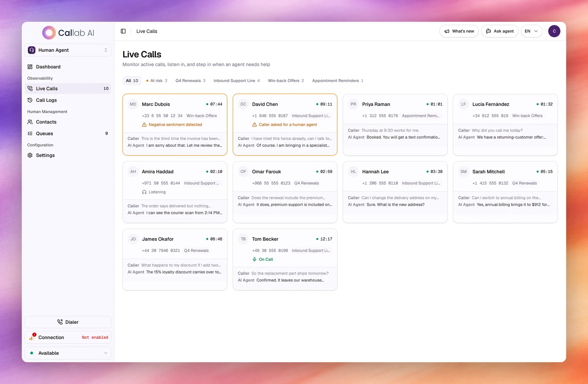The width and height of the screenshot is (588, 384).
Task: Click the Ask agent button
Action: (x=500, y=31)
